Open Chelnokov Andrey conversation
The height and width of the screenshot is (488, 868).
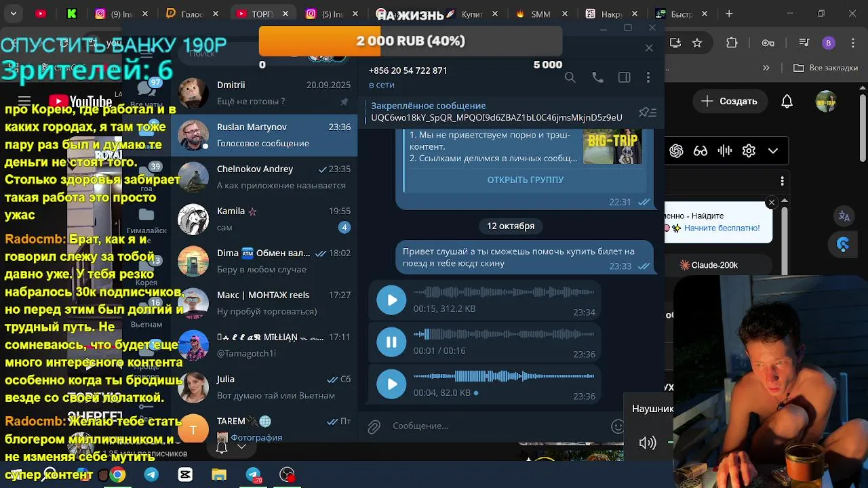tap(264, 177)
